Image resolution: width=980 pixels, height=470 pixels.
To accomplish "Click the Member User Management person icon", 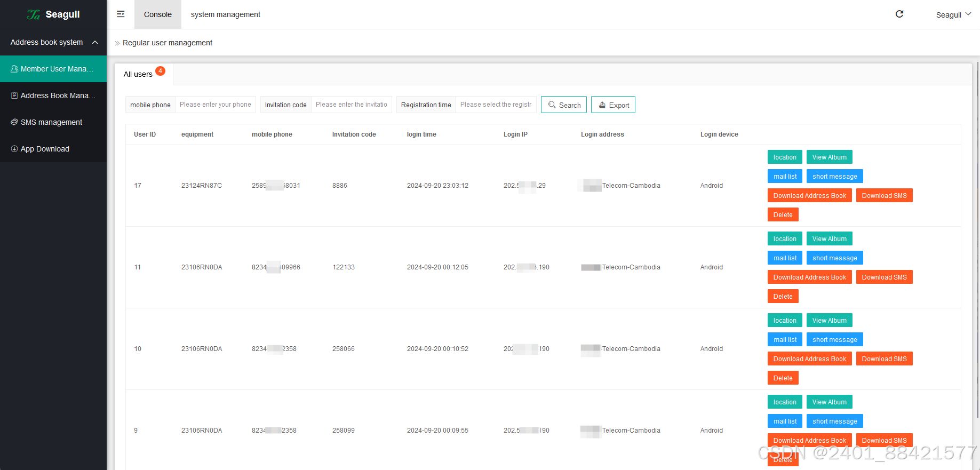I will pos(14,69).
